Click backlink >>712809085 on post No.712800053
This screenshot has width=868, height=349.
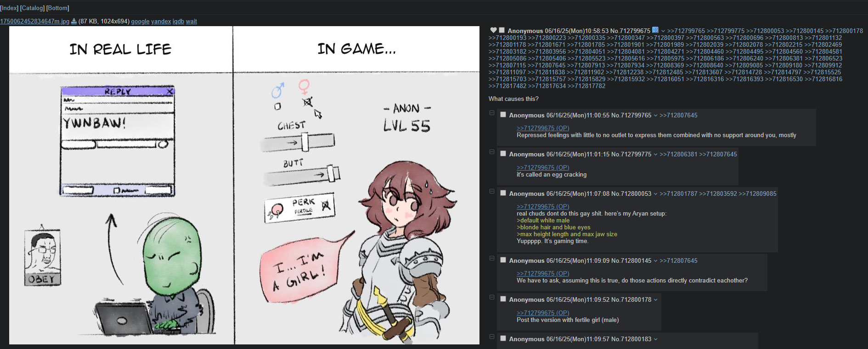pos(757,194)
